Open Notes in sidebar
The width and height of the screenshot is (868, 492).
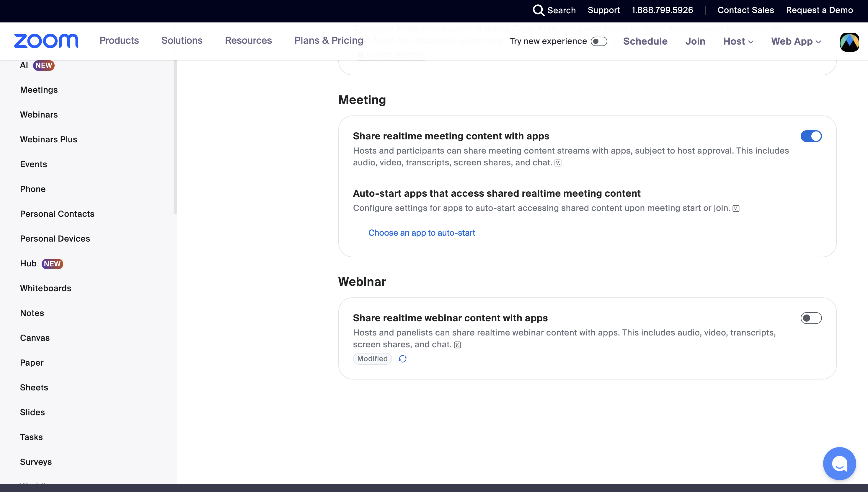point(32,313)
